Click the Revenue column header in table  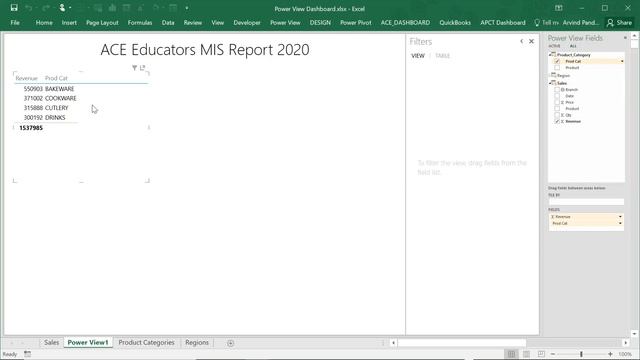tap(27, 78)
